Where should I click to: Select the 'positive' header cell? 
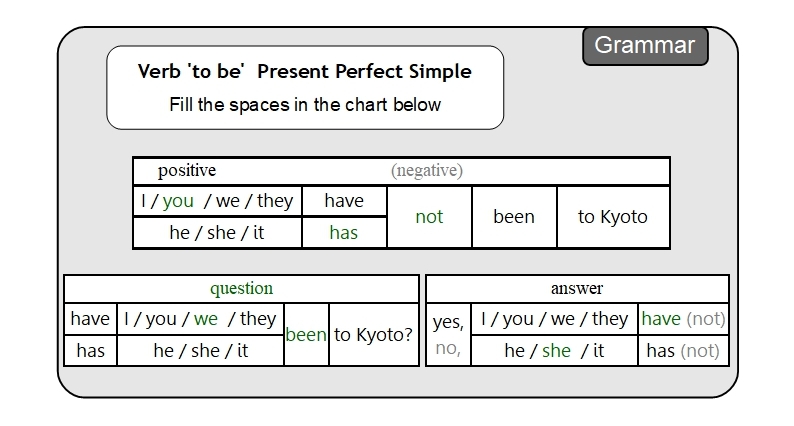pos(187,171)
